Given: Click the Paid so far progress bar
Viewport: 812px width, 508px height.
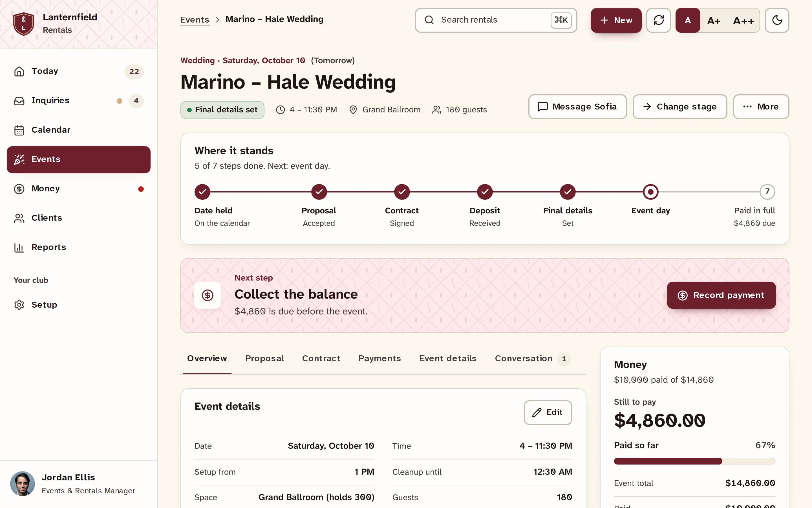Looking at the screenshot, I should (694, 461).
